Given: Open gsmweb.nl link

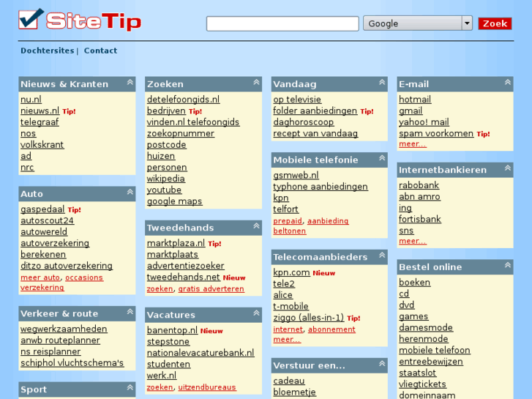Looking at the screenshot, I should 296,175.
